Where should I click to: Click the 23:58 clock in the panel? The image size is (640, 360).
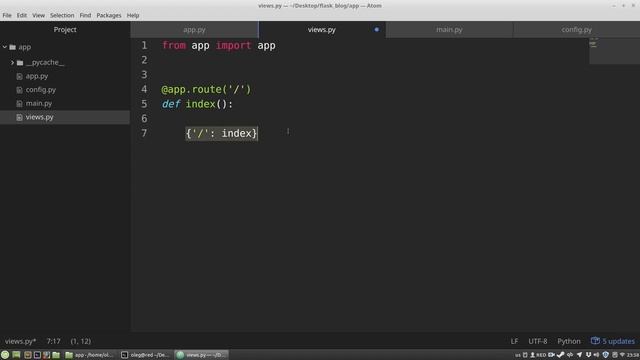633,355
